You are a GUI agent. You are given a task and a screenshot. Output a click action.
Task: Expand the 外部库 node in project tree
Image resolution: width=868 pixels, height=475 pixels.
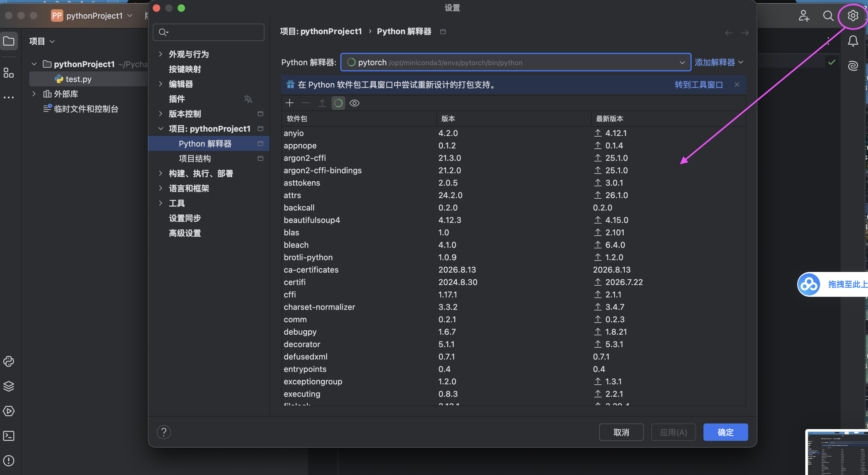[34, 94]
